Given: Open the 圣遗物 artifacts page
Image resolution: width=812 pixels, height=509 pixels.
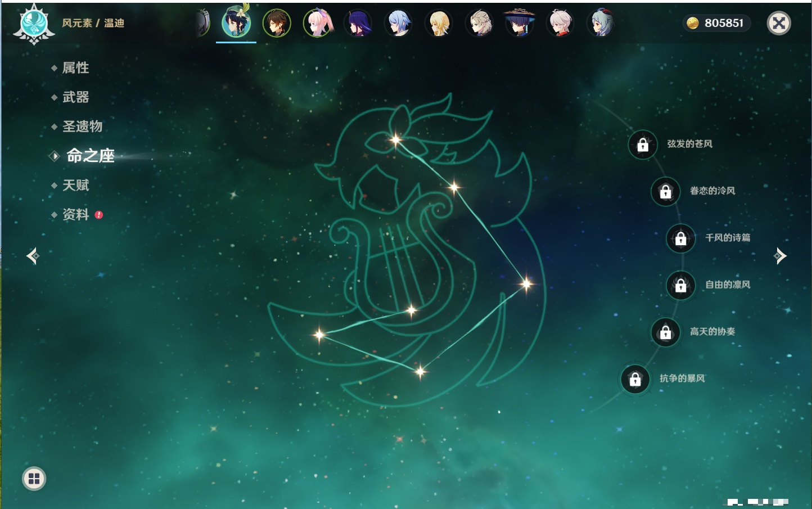Looking at the screenshot, I should 82,127.
